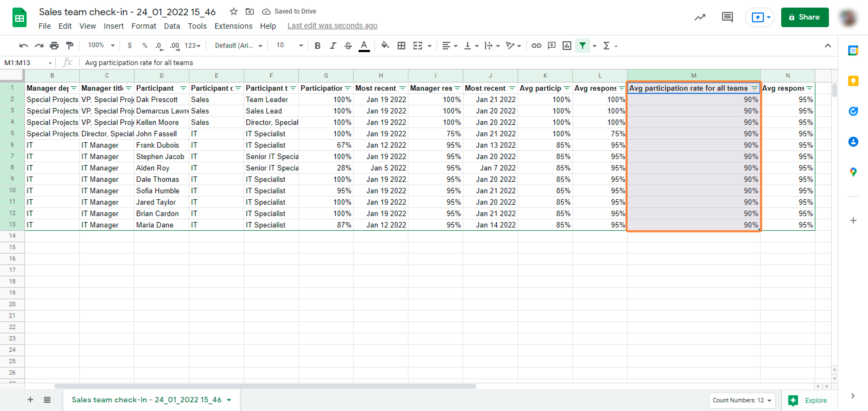Click the Merge cells icon
868x411 pixels.
click(x=418, y=46)
